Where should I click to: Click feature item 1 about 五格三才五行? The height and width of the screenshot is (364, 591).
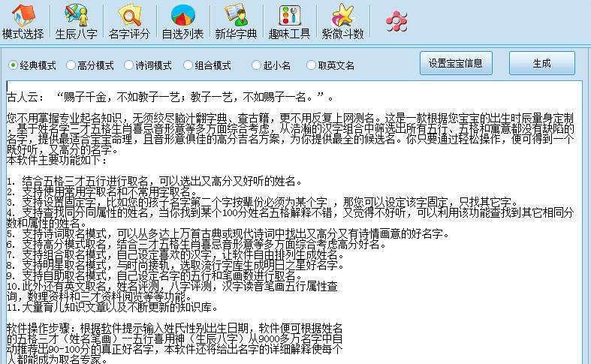[155, 182]
